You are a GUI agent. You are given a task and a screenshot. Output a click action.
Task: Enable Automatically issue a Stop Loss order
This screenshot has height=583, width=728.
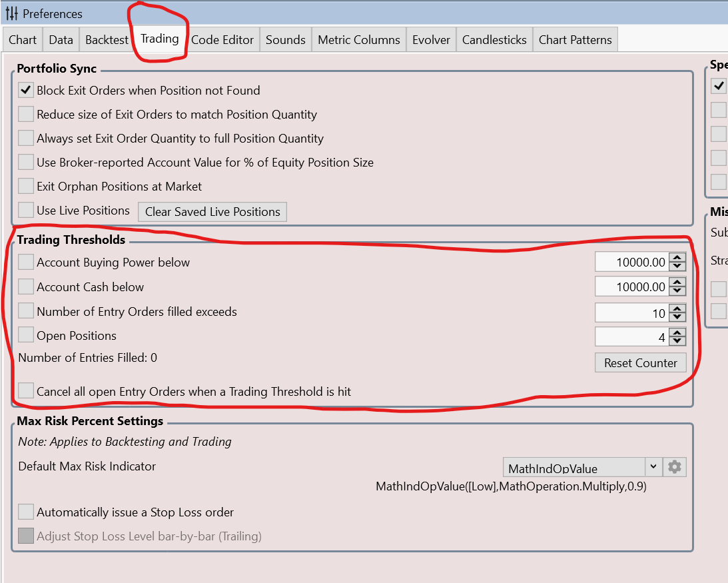click(x=26, y=512)
